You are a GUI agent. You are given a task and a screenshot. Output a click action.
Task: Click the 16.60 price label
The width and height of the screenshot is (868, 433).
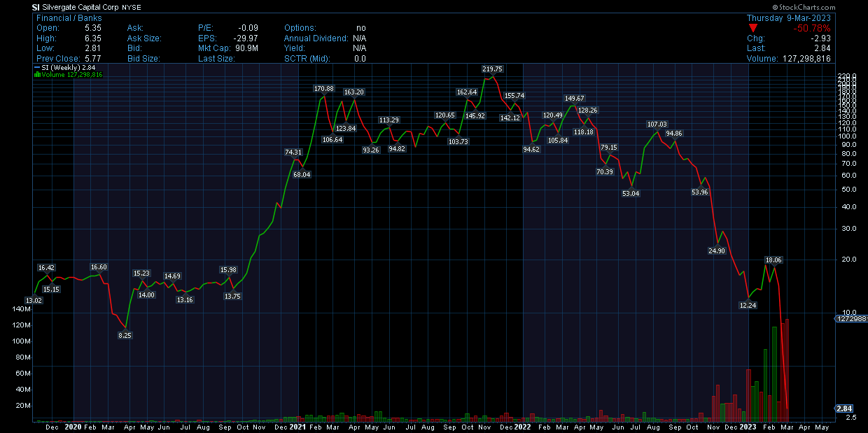click(x=99, y=267)
